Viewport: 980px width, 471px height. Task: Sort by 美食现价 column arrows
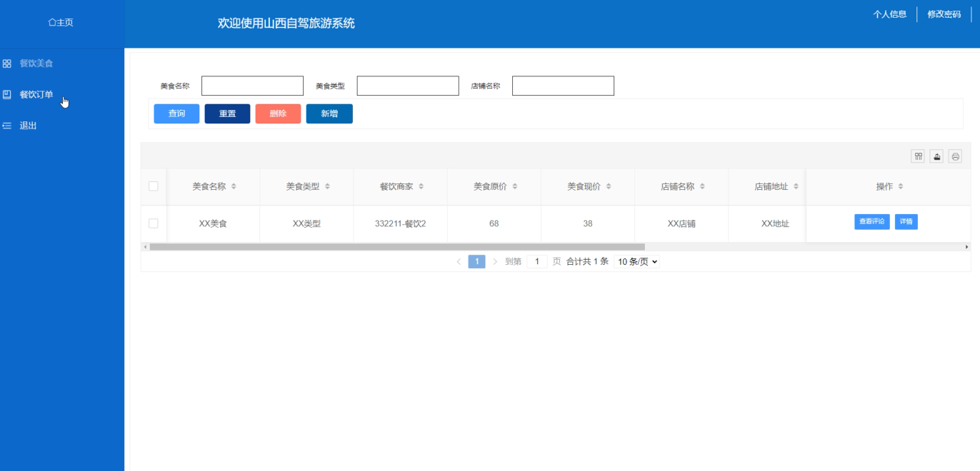[608, 187]
